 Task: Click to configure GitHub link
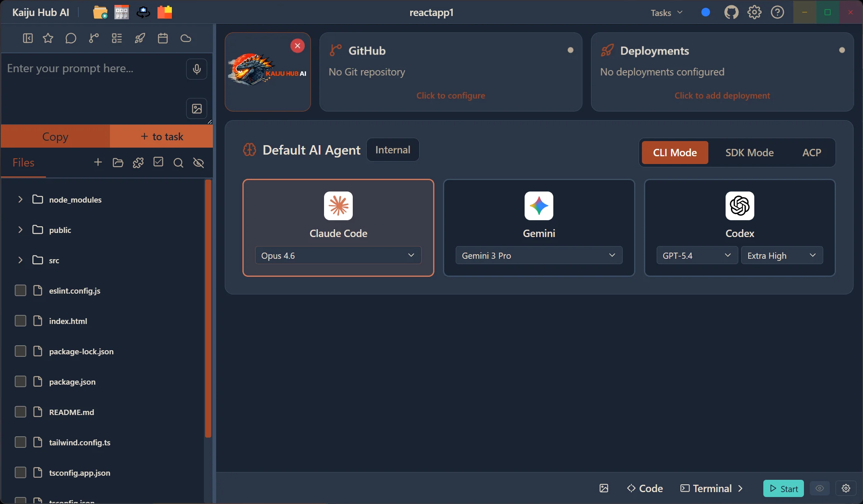tap(450, 96)
